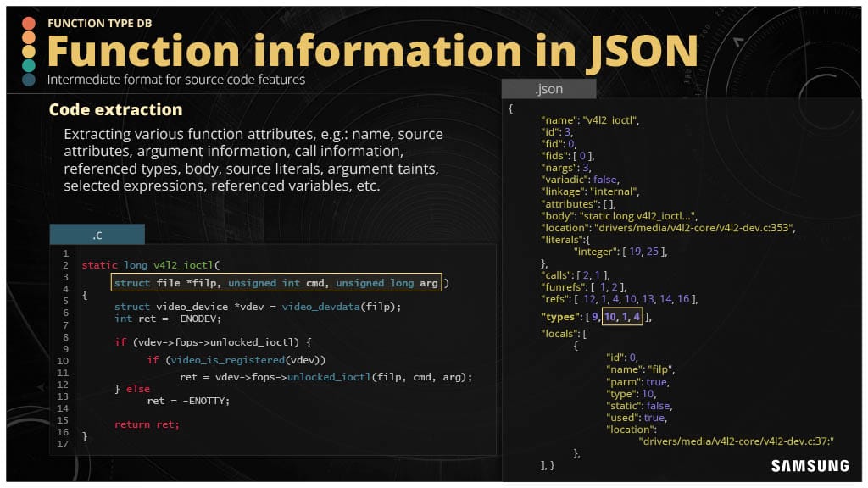This screenshot has height=488, width=868.
Task: Click the JSON key "literals":{
Action: coord(565,240)
